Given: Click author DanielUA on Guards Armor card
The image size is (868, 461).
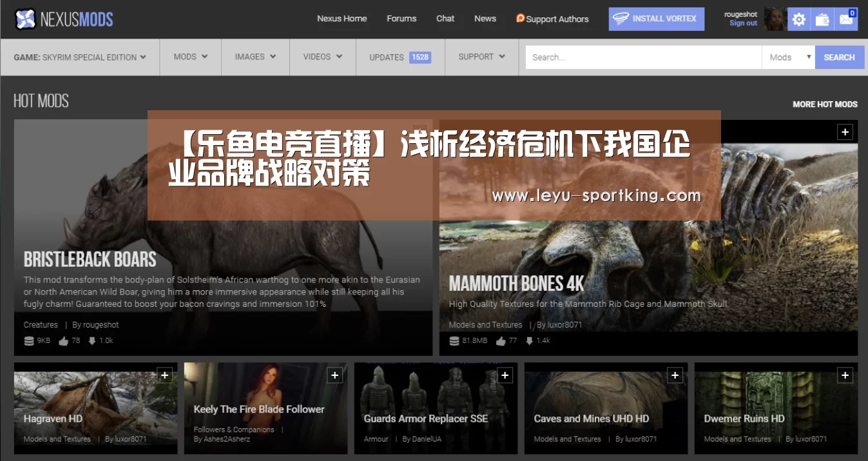Looking at the screenshot, I should (x=428, y=439).
